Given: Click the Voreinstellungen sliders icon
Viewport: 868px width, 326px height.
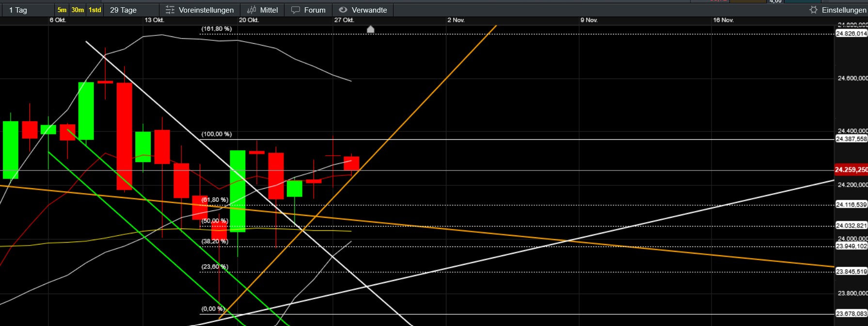Looking at the screenshot, I should 170,10.
